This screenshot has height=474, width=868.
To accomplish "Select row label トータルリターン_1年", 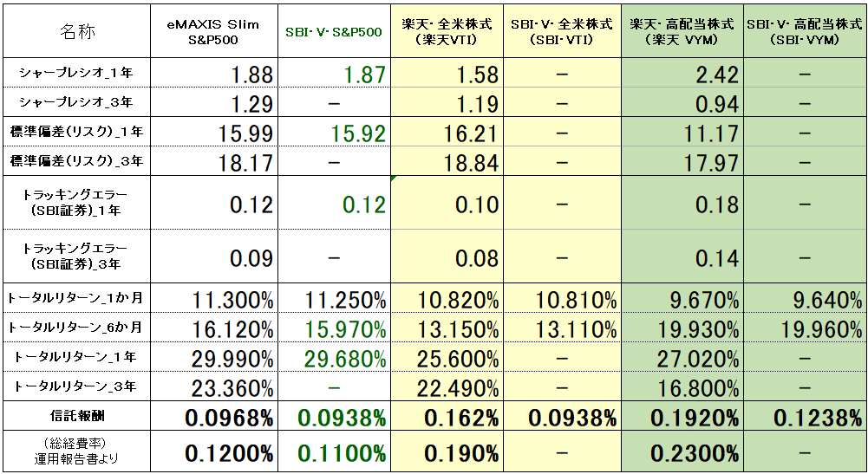I will 76,357.
